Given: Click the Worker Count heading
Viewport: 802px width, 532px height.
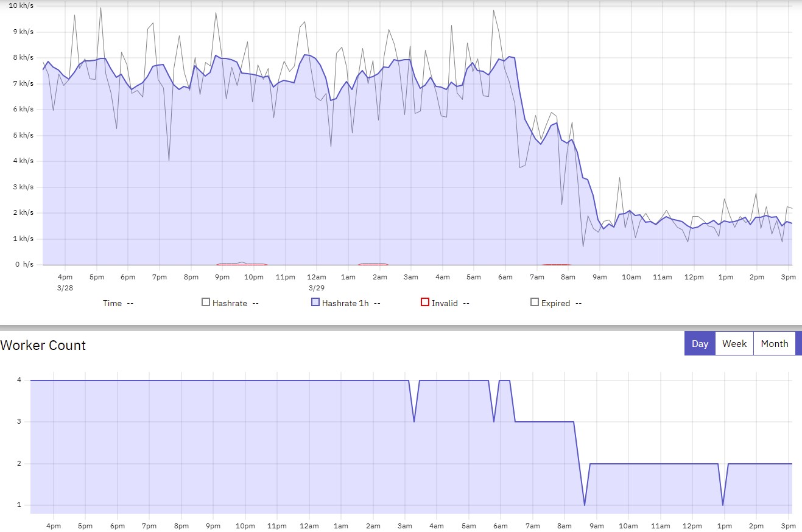Looking at the screenshot, I should [x=43, y=346].
